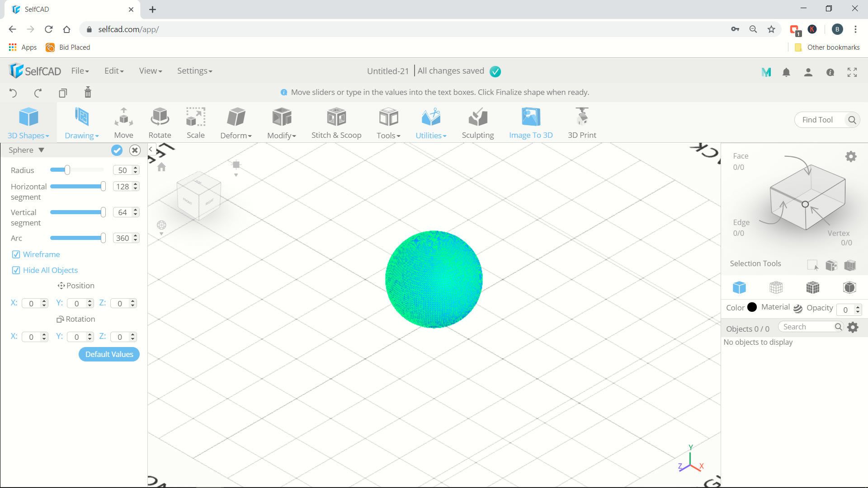
Task: Click the delete trash icon
Action: pyautogui.click(x=88, y=93)
